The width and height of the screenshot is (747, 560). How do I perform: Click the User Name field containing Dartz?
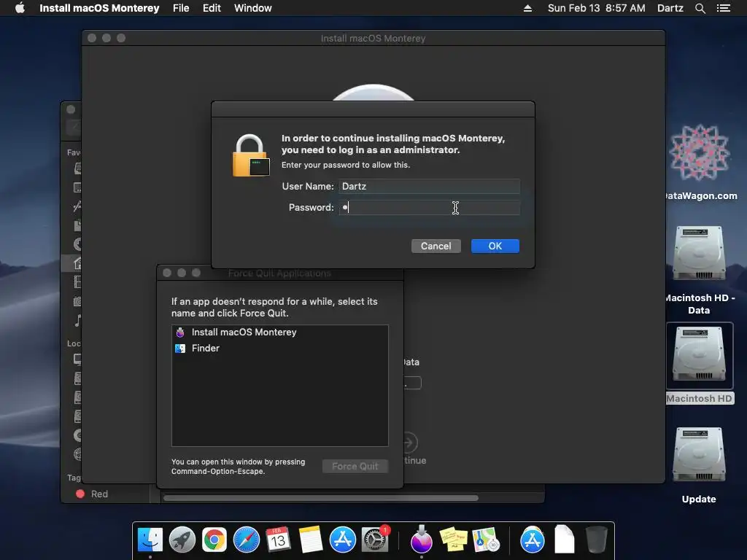(429, 186)
